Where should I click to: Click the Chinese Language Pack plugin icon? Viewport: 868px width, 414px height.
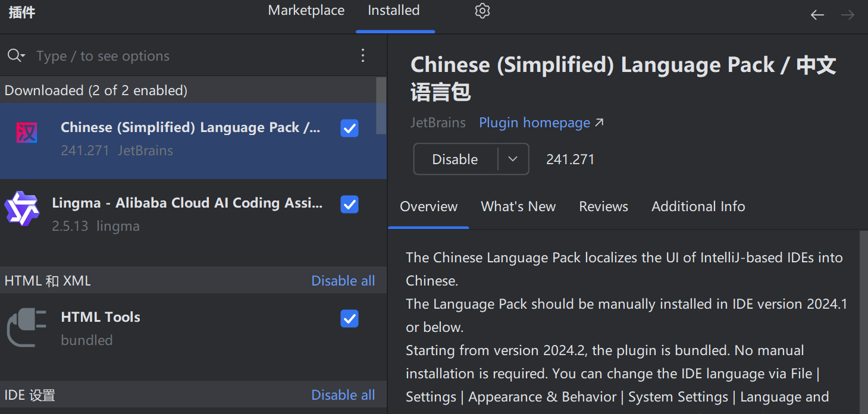tap(27, 132)
